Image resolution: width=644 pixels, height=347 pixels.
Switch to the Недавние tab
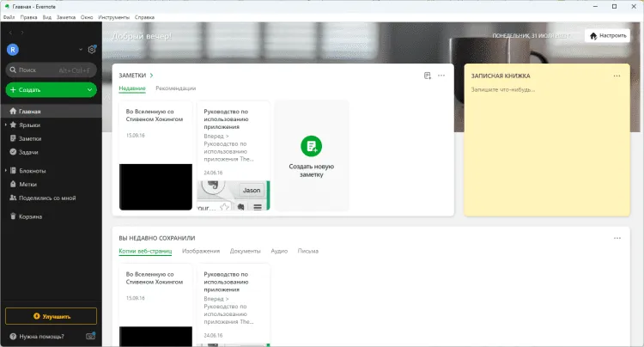click(132, 88)
